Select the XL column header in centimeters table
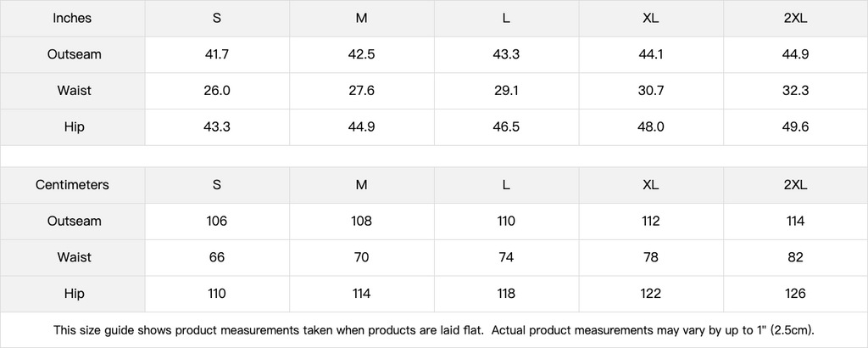 click(x=650, y=184)
